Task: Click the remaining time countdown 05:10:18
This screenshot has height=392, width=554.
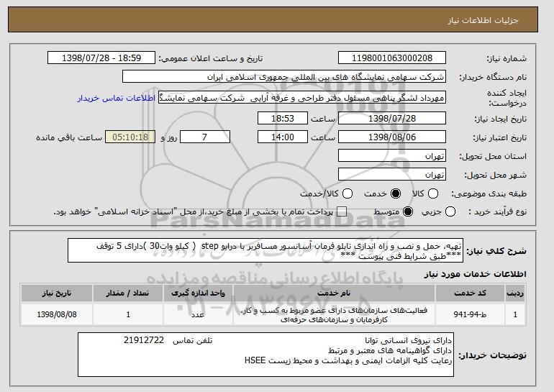Action: coord(130,137)
